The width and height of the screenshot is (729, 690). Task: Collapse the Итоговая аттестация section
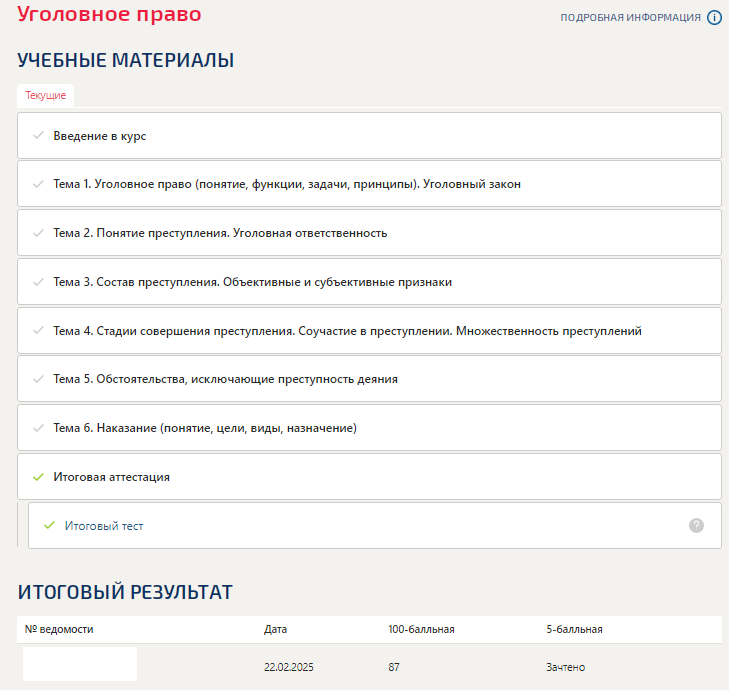pyautogui.click(x=369, y=477)
